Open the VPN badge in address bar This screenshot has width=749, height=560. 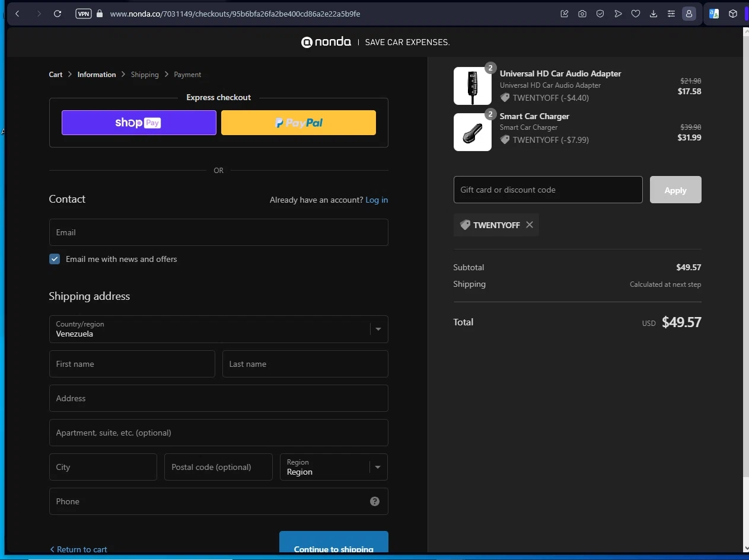point(84,14)
